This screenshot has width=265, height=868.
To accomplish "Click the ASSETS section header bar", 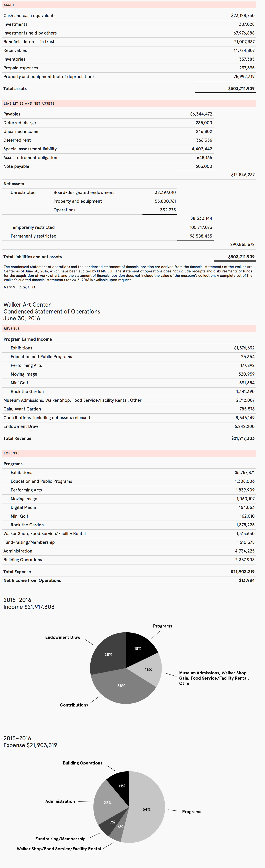I will 129,5.
